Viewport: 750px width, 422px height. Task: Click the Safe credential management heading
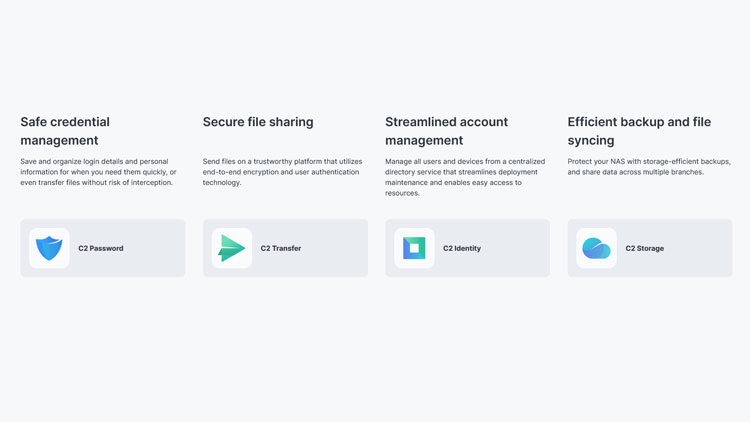pos(65,131)
